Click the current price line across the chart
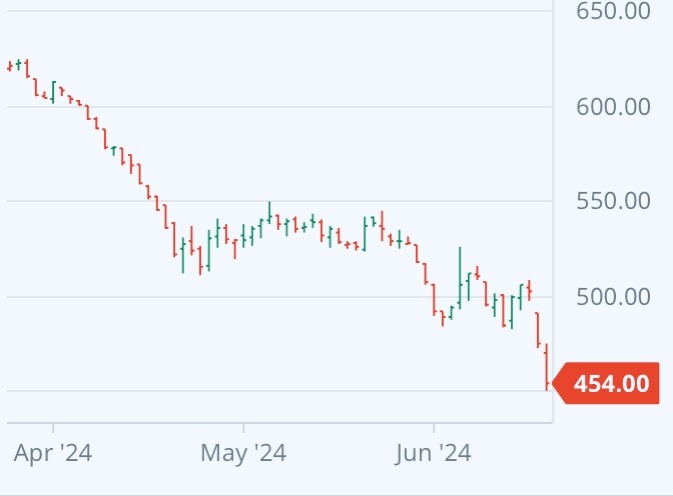Image resolution: width=673 pixels, height=496 pixels. (300, 391)
